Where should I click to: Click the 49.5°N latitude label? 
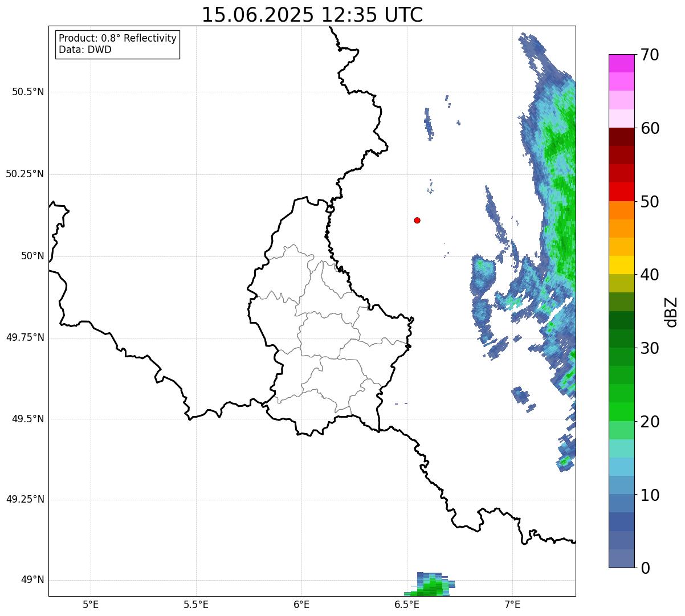click(28, 419)
